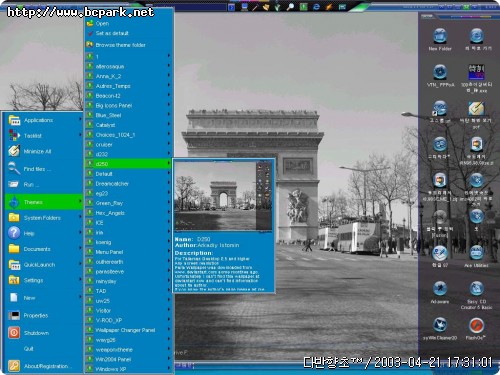Select Browse theme folder entry

pos(128,45)
